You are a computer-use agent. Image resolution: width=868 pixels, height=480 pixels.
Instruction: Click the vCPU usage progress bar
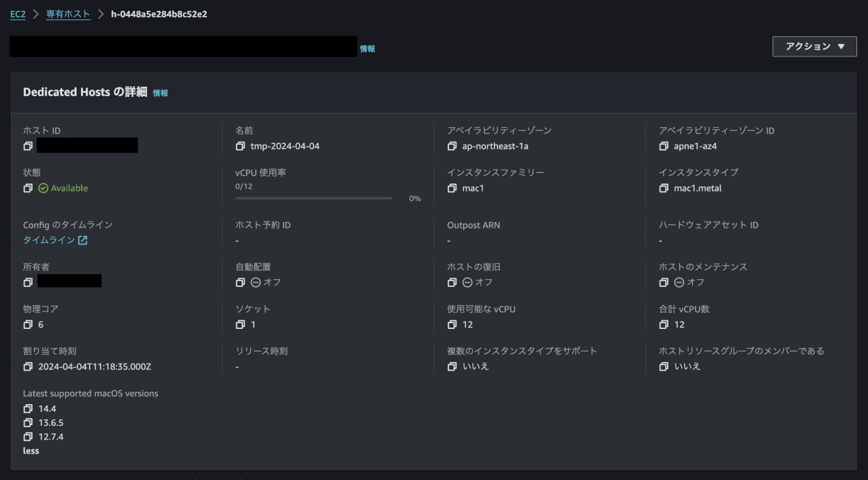(x=313, y=198)
